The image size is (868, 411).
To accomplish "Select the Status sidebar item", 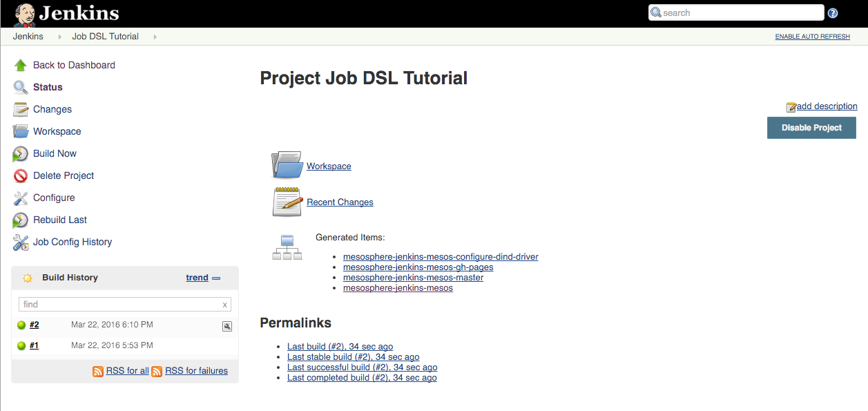I will tap(48, 87).
